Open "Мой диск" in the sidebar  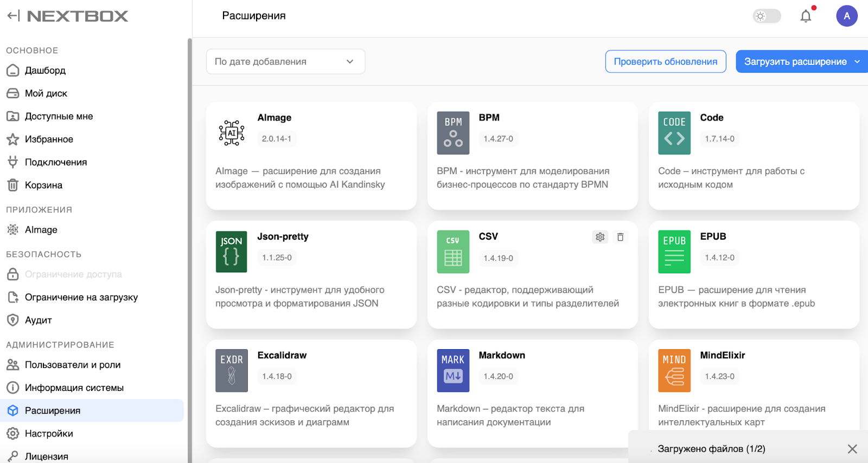(x=46, y=93)
